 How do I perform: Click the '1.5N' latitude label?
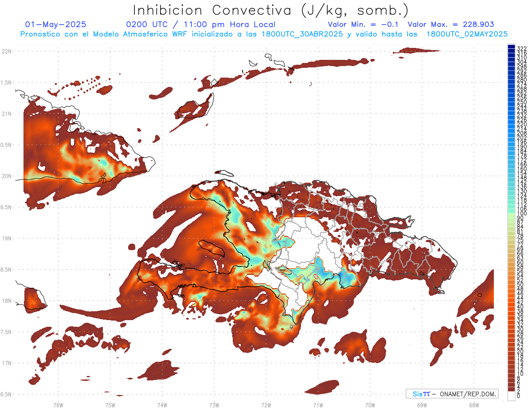(x=7, y=82)
